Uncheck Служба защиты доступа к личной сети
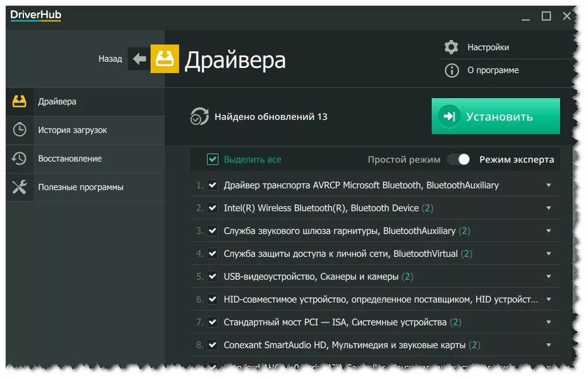 (x=213, y=253)
